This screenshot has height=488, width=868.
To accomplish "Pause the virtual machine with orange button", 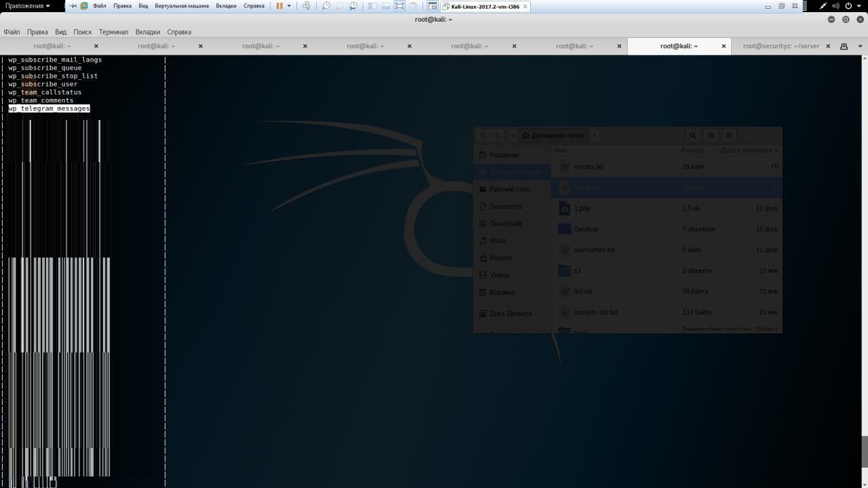I will coord(279,5).
